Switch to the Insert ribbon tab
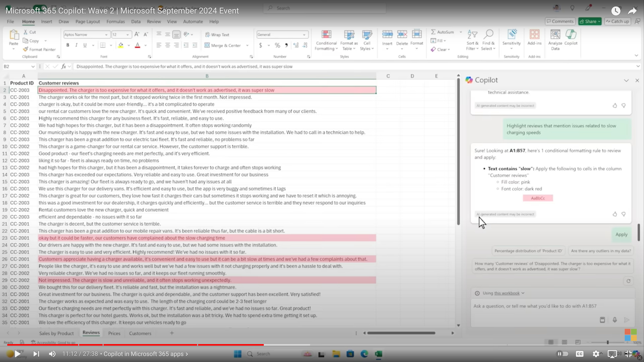644x362 pixels. (46, 22)
